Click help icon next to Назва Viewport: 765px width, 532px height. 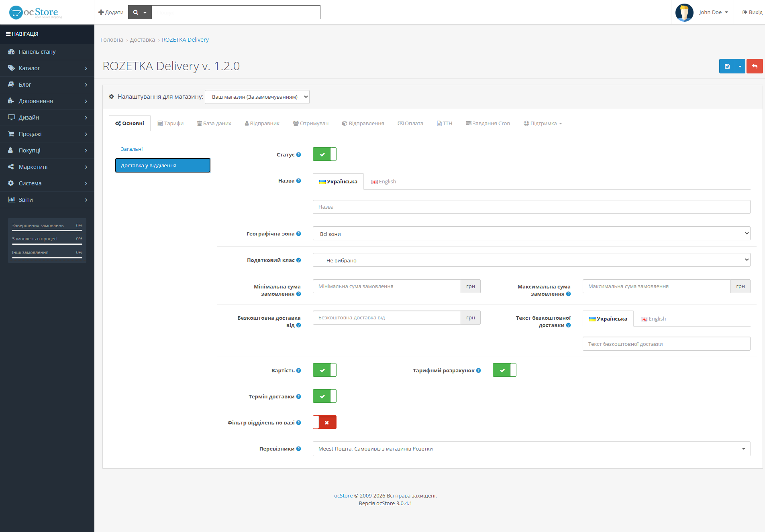298,181
